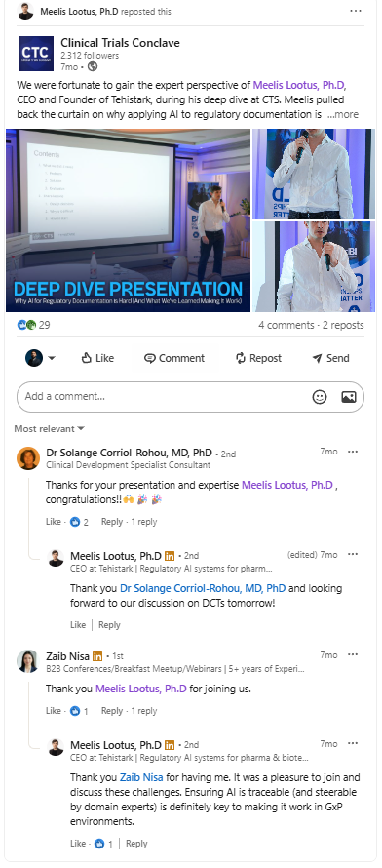Viewport: 382px width, 868px height.
Task: Open options for Meelis's reply to Zaib
Action: [353, 743]
